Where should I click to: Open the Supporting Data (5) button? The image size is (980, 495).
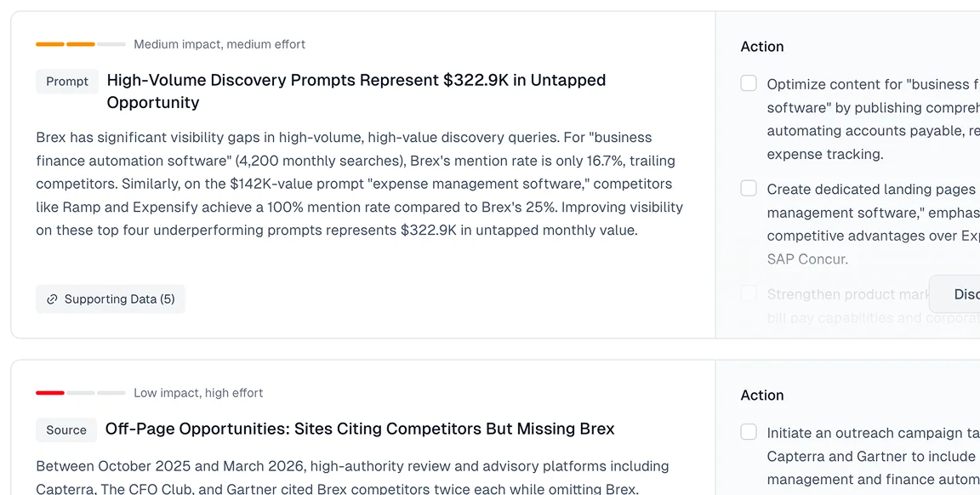tap(111, 299)
